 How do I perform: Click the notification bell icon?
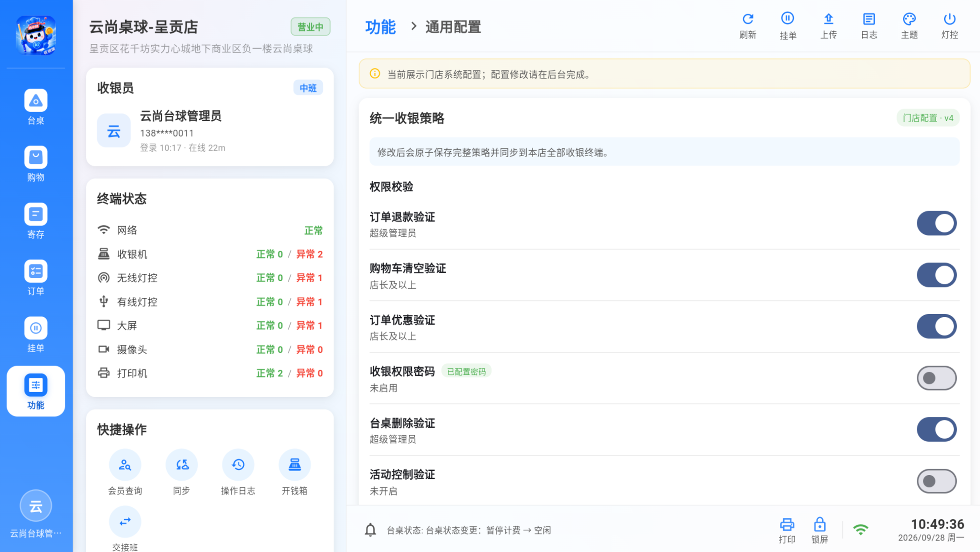[371, 530]
